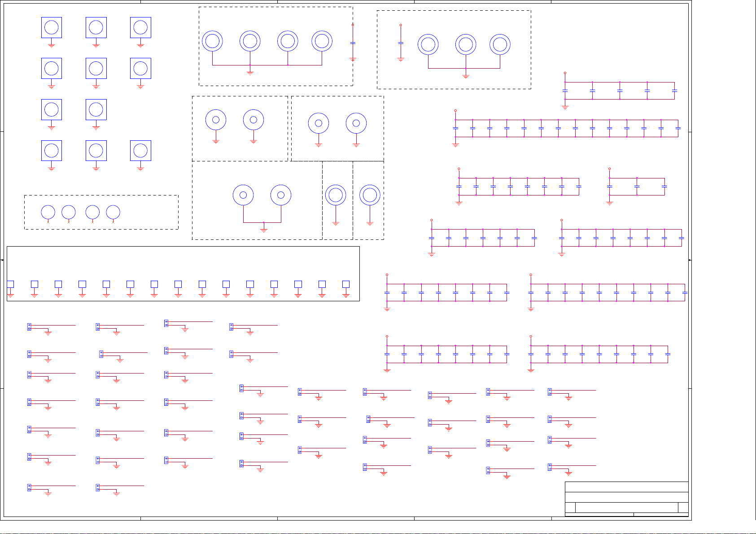
Task: Click the ground symbol of the three-capacitor bank
Action: coord(609,203)
